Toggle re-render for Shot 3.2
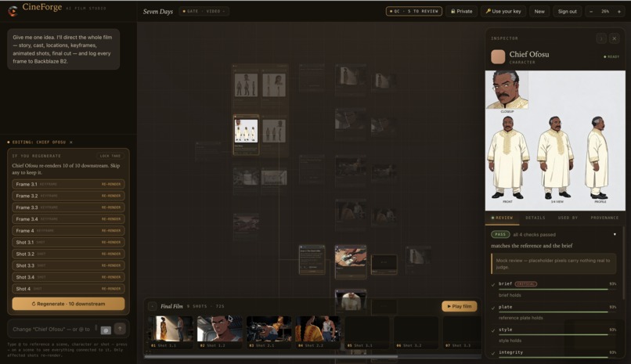The height and width of the screenshot is (364, 631). pyautogui.click(x=68, y=254)
